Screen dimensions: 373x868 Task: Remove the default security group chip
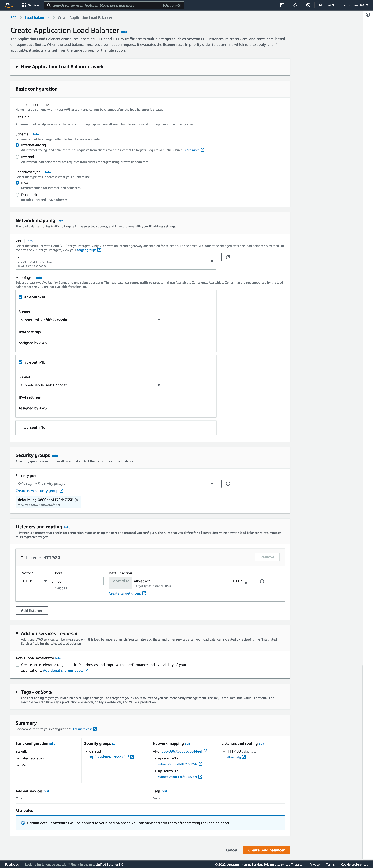pyautogui.click(x=77, y=500)
